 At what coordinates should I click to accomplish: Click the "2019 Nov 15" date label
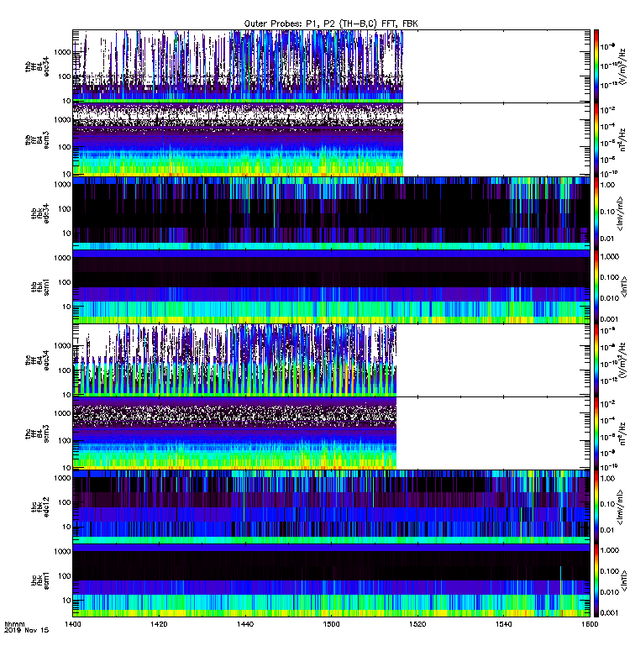(27, 631)
